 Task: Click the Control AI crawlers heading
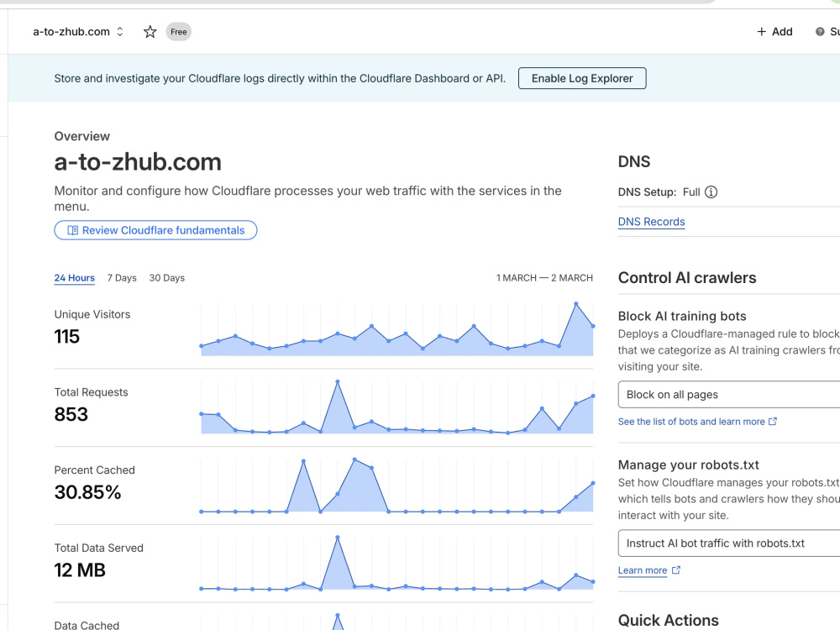point(687,277)
